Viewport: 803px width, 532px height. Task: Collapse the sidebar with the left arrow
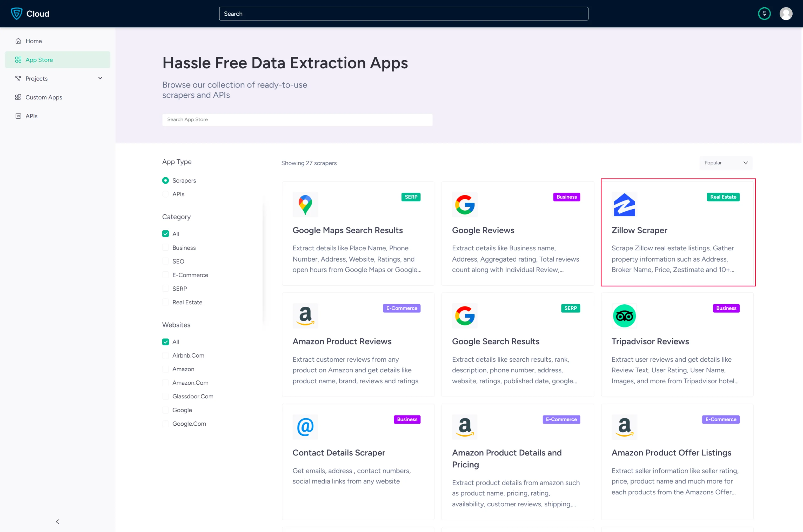pos(57,521)
